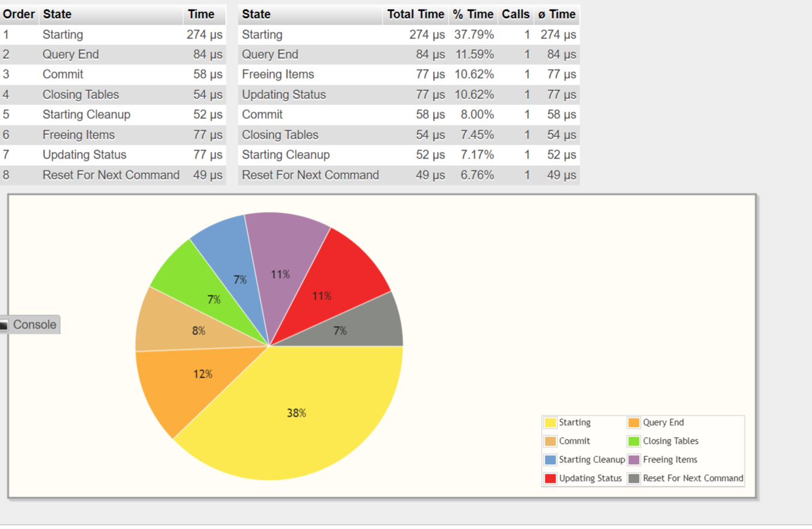This screenshot has width=812, height=529.
Task: Sort summary table by Total Time
Action: pos(415,14)
